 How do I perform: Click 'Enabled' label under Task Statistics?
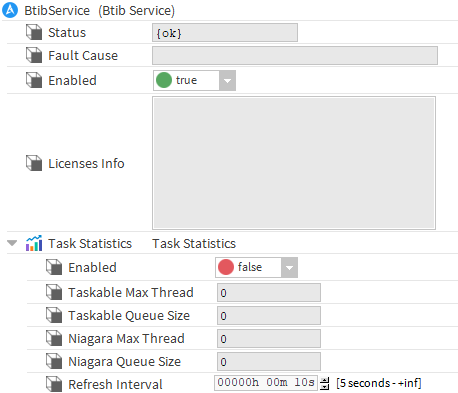[92, 267]
